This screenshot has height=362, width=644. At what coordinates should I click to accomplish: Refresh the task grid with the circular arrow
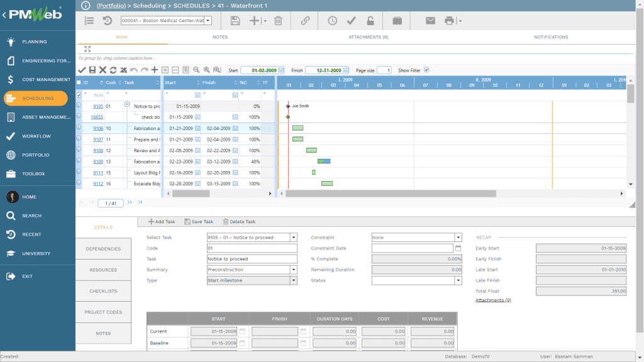coord(113,70)
